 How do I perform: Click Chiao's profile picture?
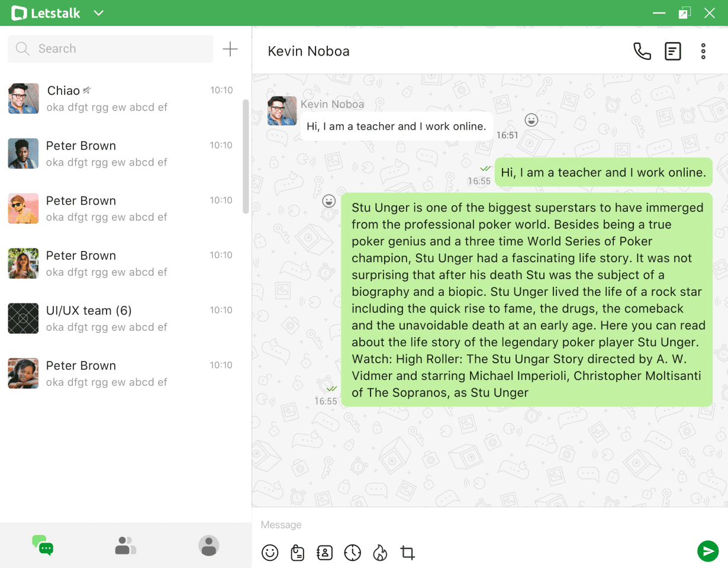pos(23,98)
